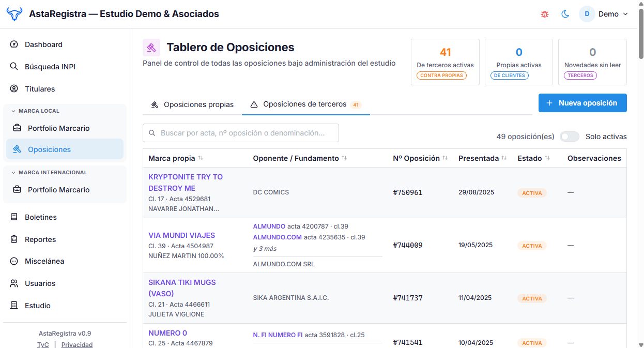
Task: Click the page scrollbar down arrow
Action: (x=641, y=344)
